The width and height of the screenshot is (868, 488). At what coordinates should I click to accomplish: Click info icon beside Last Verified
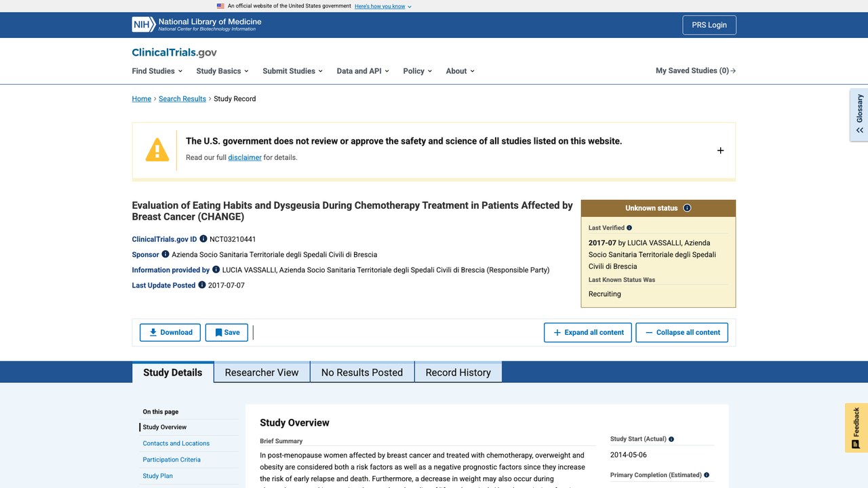(x=629, y=228)
